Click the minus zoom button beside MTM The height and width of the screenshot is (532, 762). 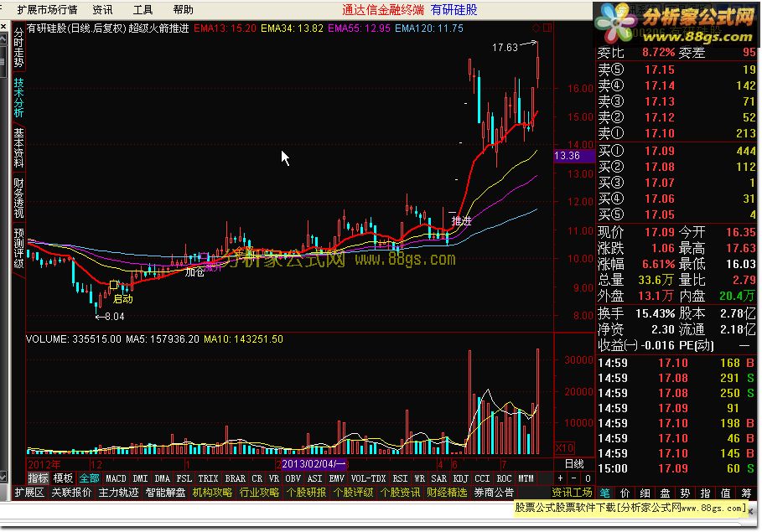click(574, 478)
